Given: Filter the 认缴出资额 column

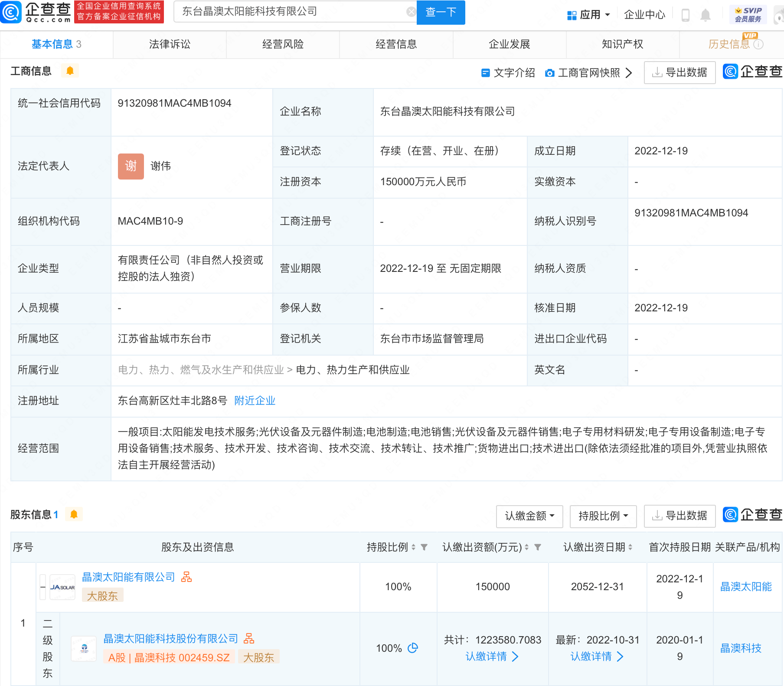Looking at the screenshot, I should [x=537, y=547].
